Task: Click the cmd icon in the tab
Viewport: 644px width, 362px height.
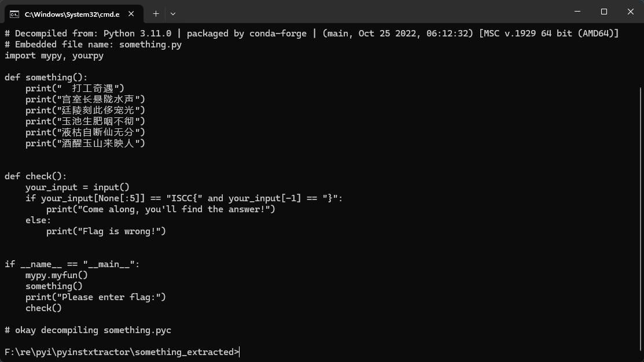Action: (14, 14)
